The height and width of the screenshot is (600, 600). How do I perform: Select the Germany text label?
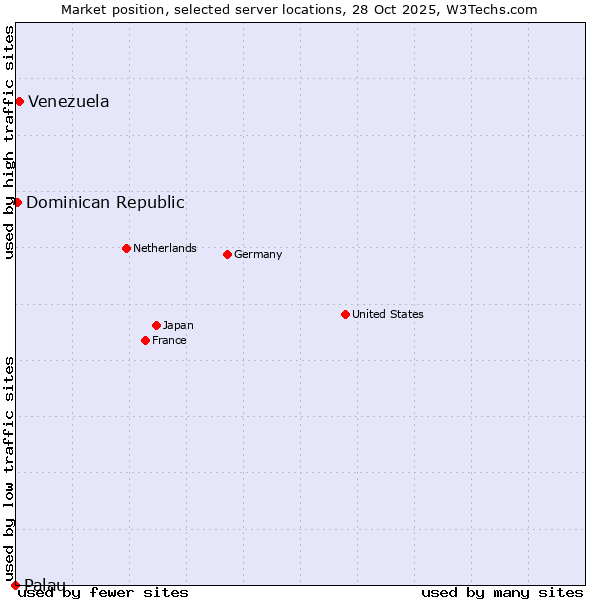point(258,254)
